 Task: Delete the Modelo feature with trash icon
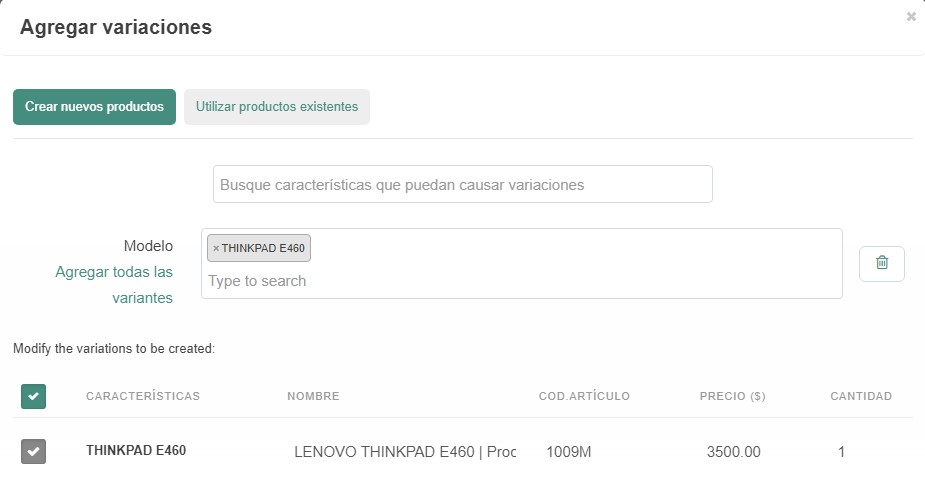coord(882,263)
